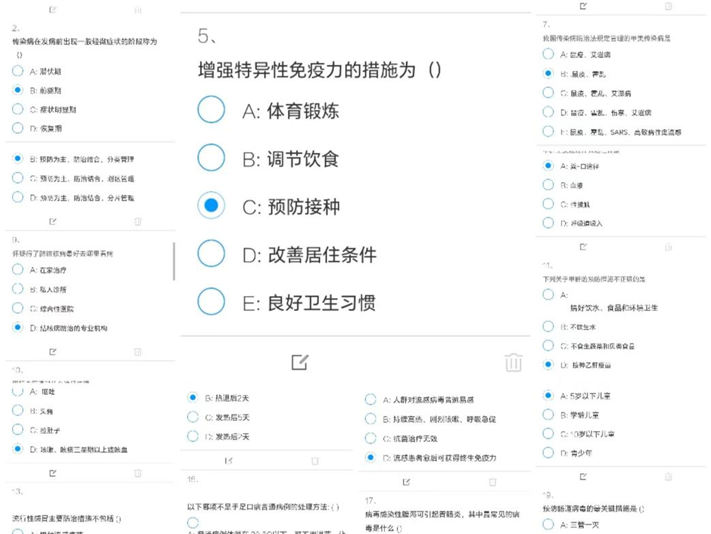Select option D: 流感患者愈后可获得终生免疫力
This screenshot has width=711, height=534.
coord(370,457)
